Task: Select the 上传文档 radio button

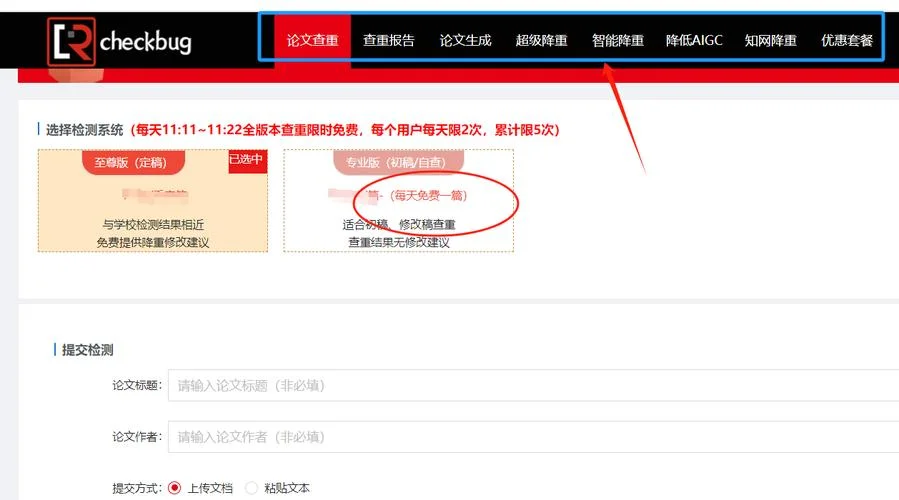Action: pyautogui.click(x=174, y=488)
